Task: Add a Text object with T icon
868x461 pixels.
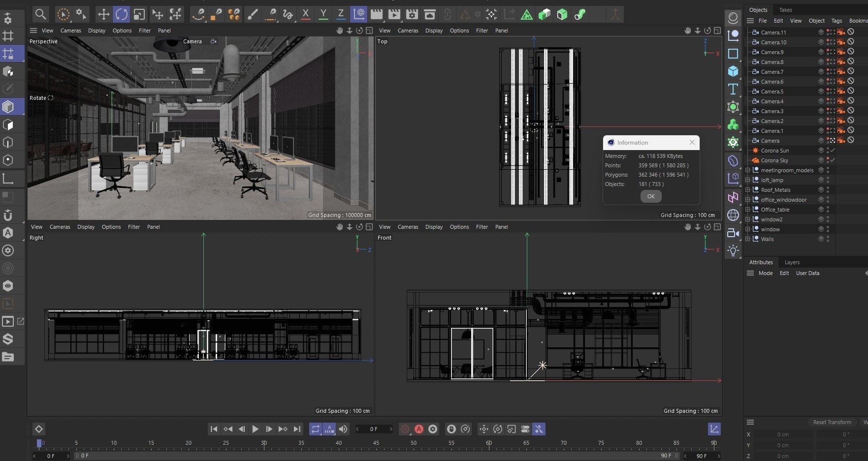Action: click(x=733, y=89)
